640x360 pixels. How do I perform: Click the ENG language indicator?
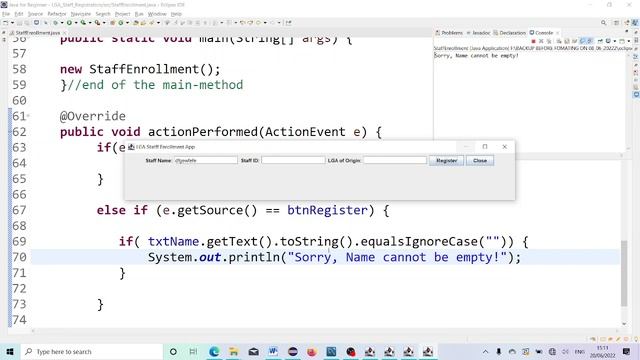[x=579, y=351]
